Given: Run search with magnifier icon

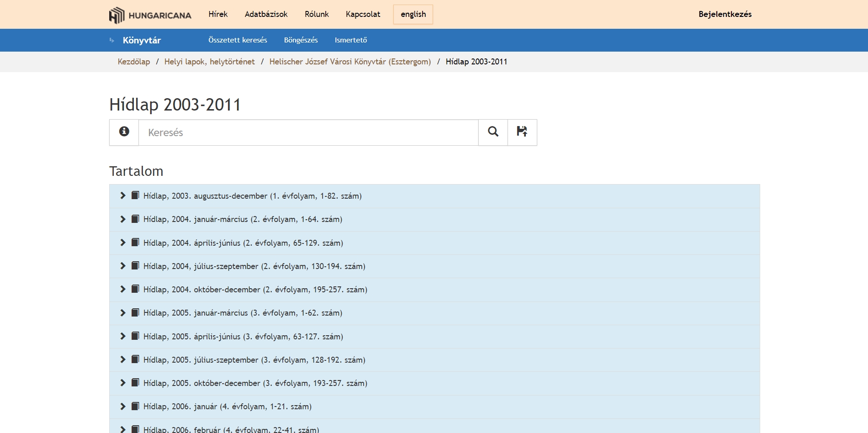Looking at the screenshot, I should point(493,132).
